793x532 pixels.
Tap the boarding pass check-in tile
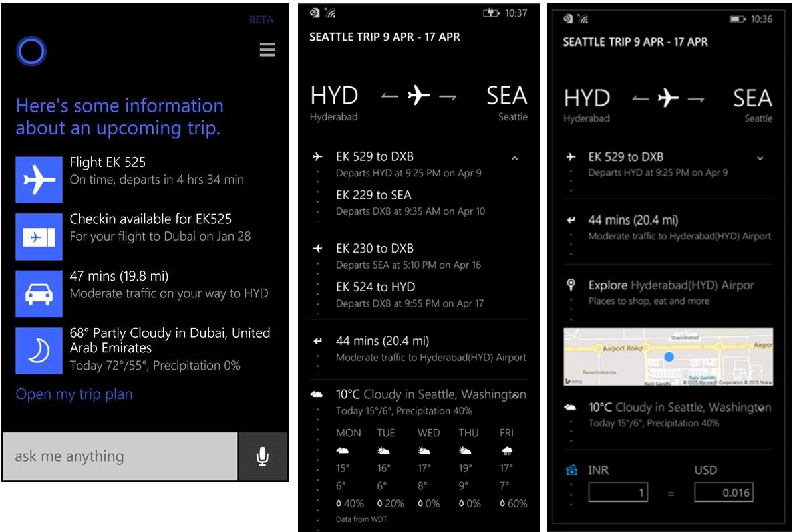click(x=39, y=237)
